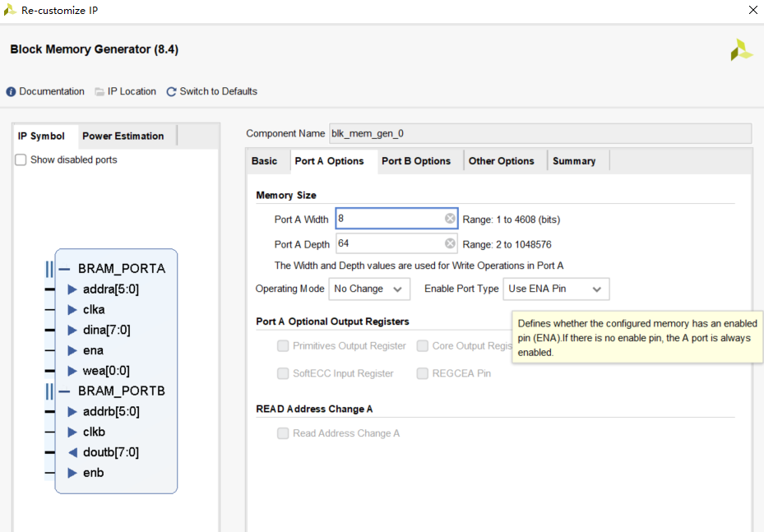Click the wea[0:0] port arrow
This screenshot has width=764, height=532.
pyautogui.click(x=72, y=371)
